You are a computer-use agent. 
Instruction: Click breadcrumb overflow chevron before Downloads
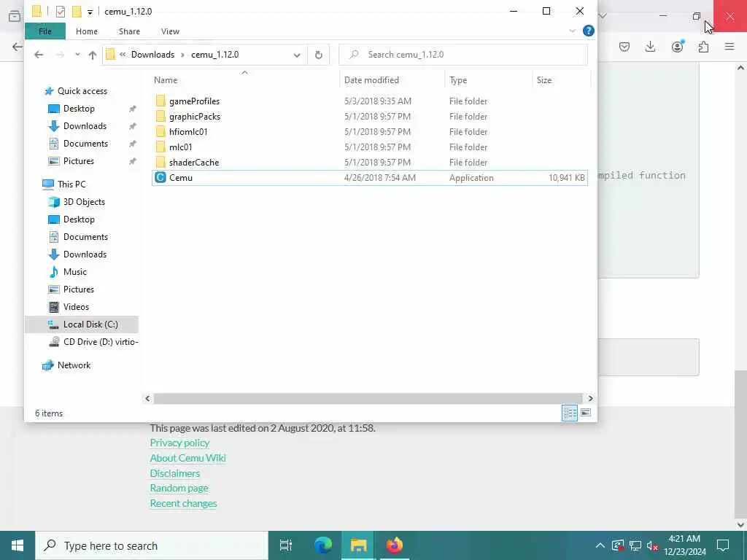pyautogui.click(x=123, y=54)
